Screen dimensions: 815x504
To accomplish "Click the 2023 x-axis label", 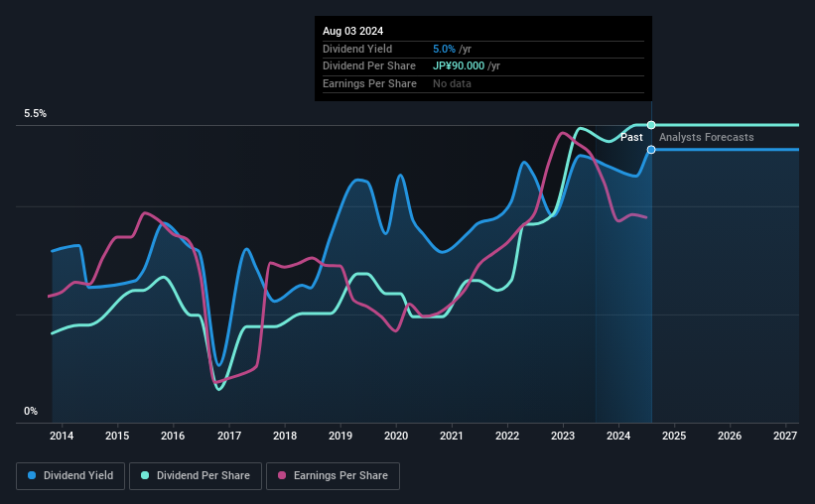I will (x=563, y=436).
